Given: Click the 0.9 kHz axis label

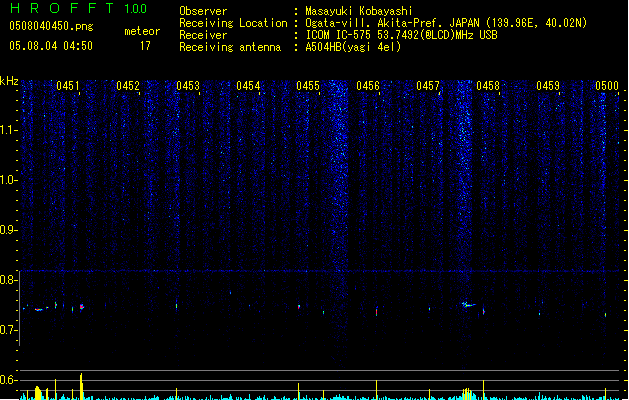Looking at the screenshot, I should click(9, 230).
